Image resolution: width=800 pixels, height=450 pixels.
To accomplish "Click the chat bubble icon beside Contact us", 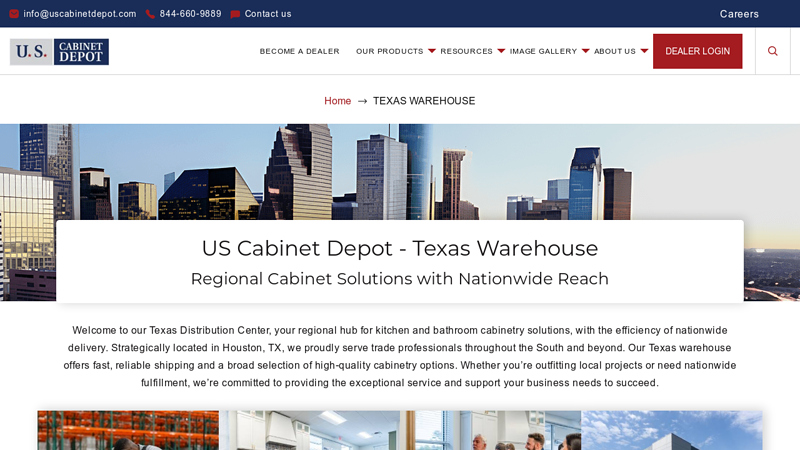I will 235,14.
